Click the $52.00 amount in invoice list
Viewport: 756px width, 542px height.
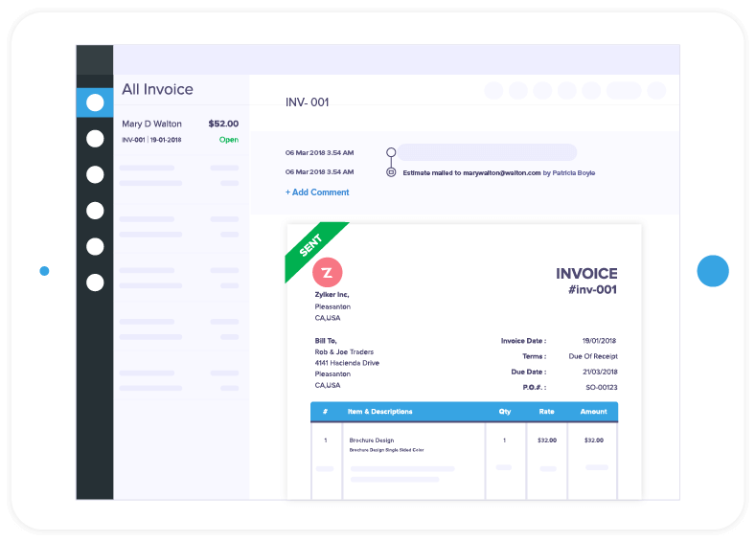[223, 124]
